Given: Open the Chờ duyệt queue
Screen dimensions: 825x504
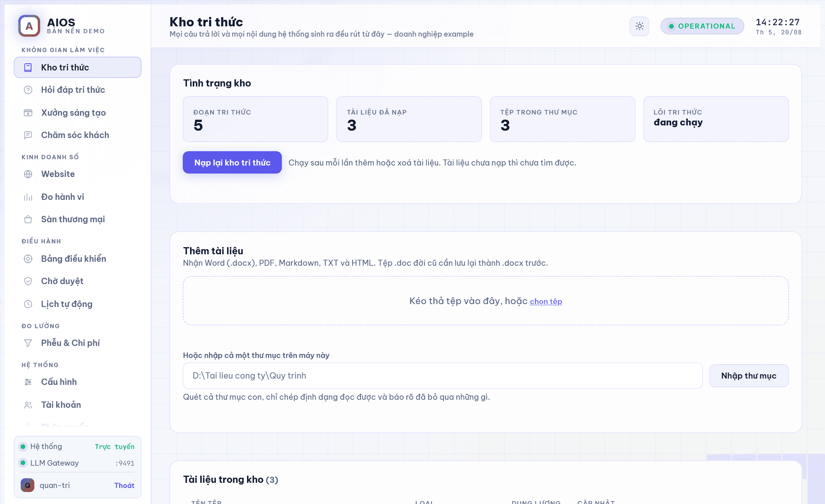Looking at the screenshot, I should (78, 281).
